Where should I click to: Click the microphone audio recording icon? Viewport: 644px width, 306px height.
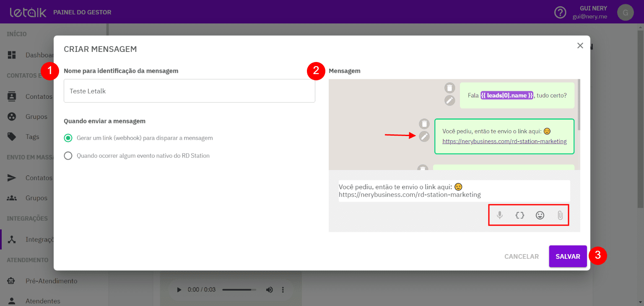click(x=499, y=216)
